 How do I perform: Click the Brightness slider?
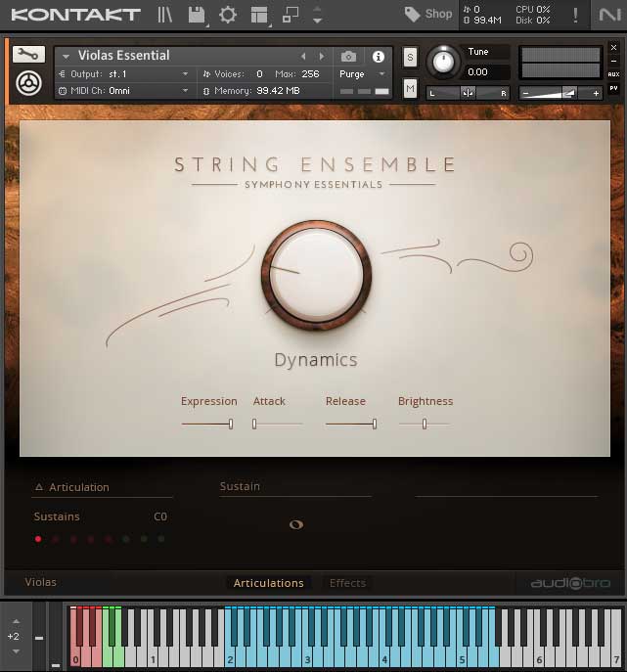(x=424, y=424)
